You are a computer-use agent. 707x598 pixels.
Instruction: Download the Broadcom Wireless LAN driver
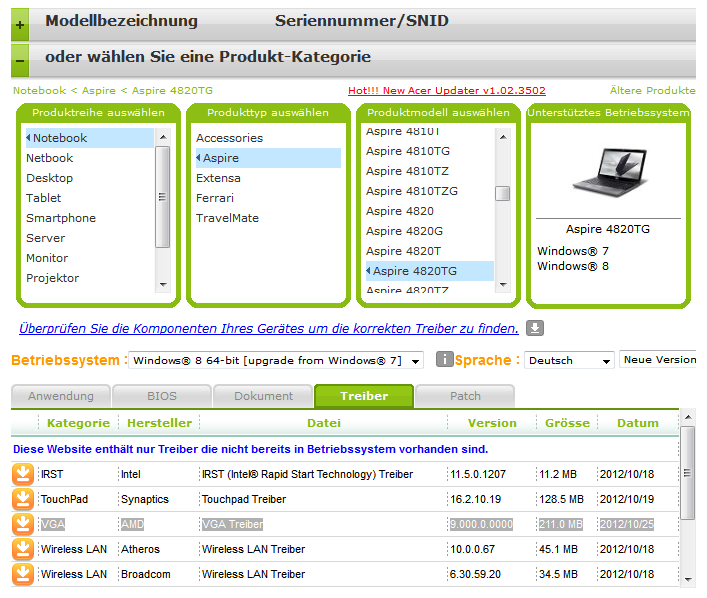(x=23, y=574)
